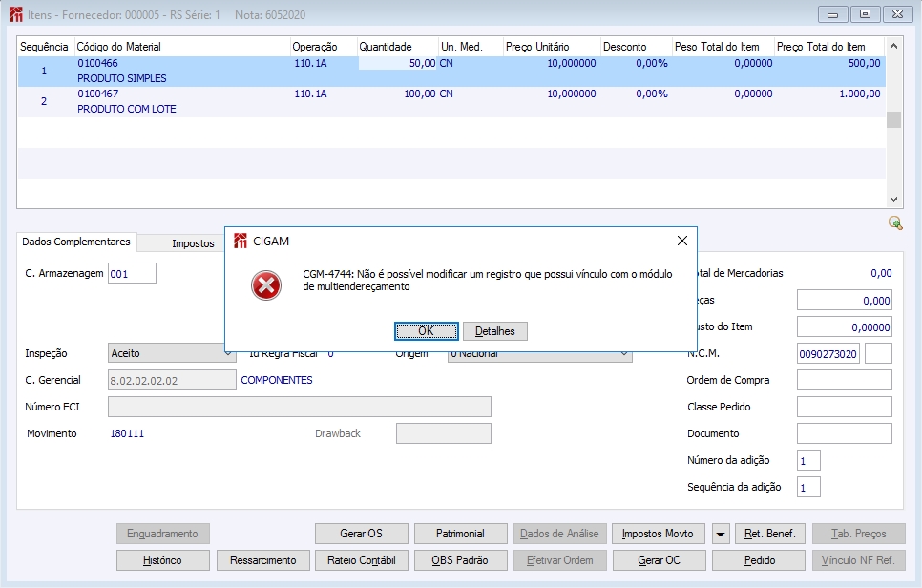
Task: Click the small box right of N.C.M.
Action: (878, 354)
